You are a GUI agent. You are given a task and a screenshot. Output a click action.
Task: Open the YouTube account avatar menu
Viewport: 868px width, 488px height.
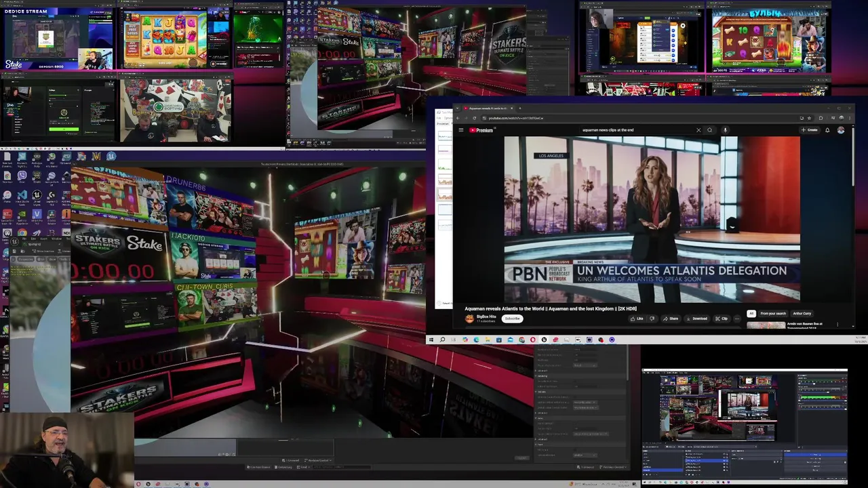[x=841, y=130]
